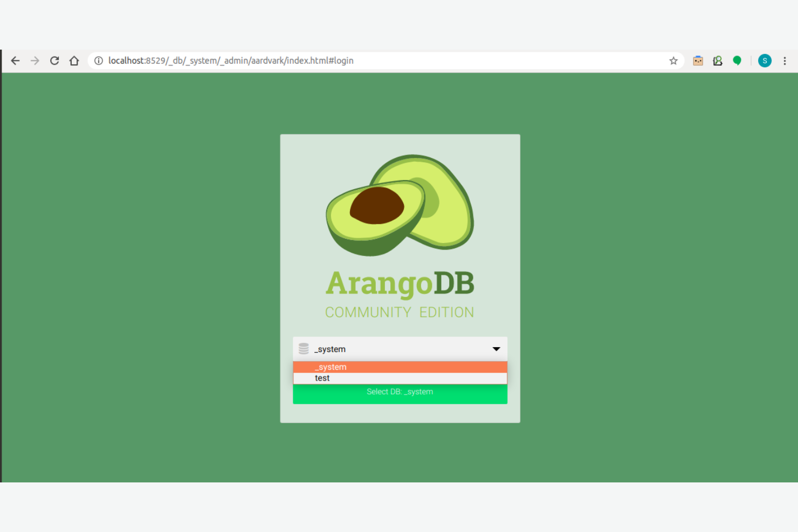The height and width of the screenshot is (532, 798).
Task: Go back using the browser back arrow
Action: point(15,61)
